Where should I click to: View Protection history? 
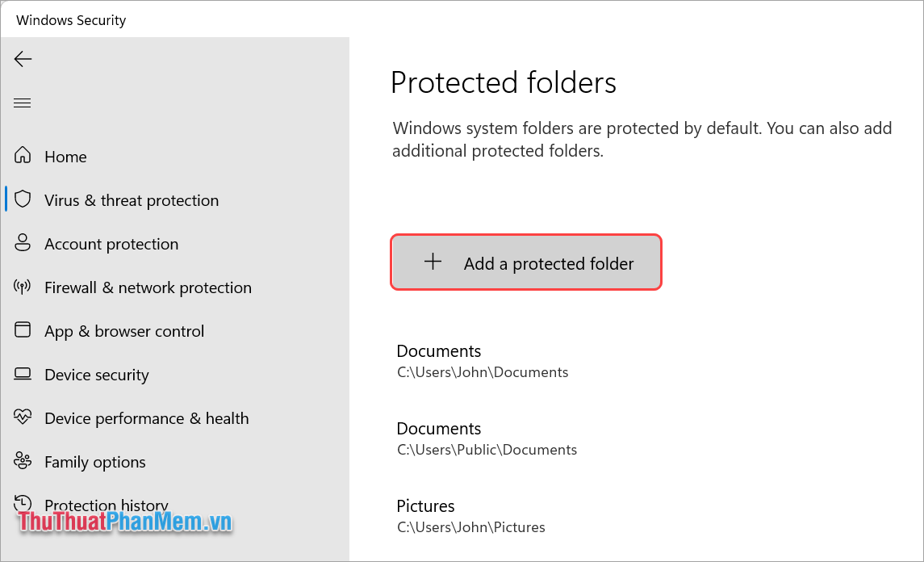[106, 505]
